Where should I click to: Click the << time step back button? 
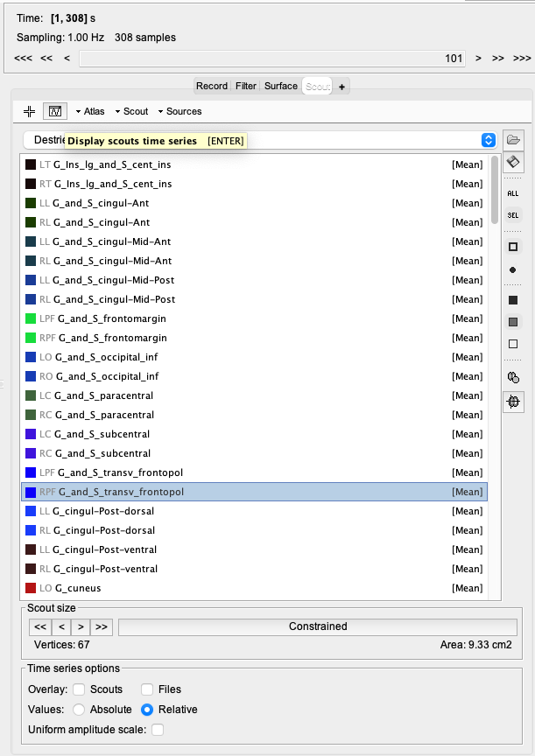[x=46, y=59]
